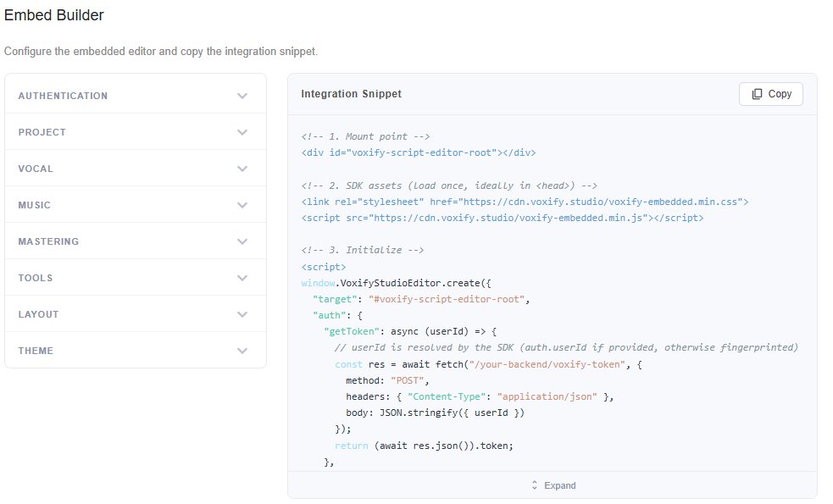This screenshot has width=833, height=504.
Task: Click the JSON.stringify body line
Action: (x=435, y=413)
